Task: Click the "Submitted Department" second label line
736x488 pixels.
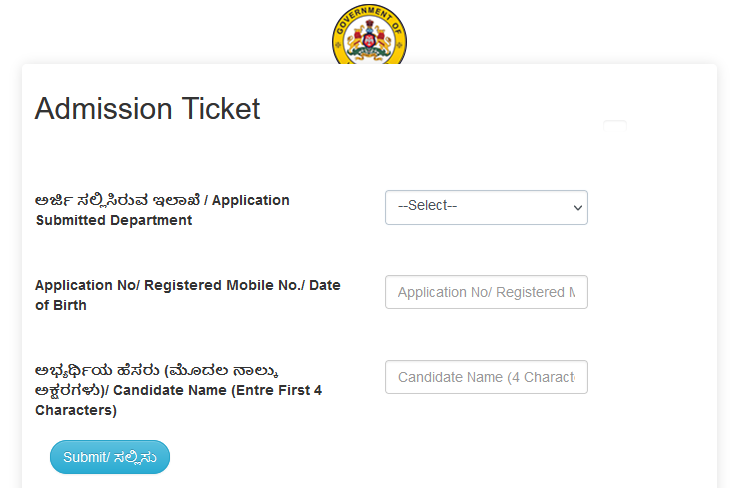Action: point(113,220)
